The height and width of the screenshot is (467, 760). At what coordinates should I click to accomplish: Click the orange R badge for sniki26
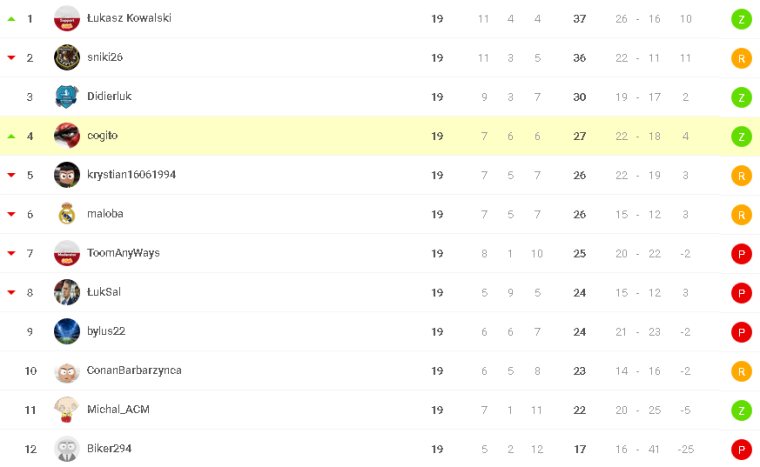pos(741,58)
